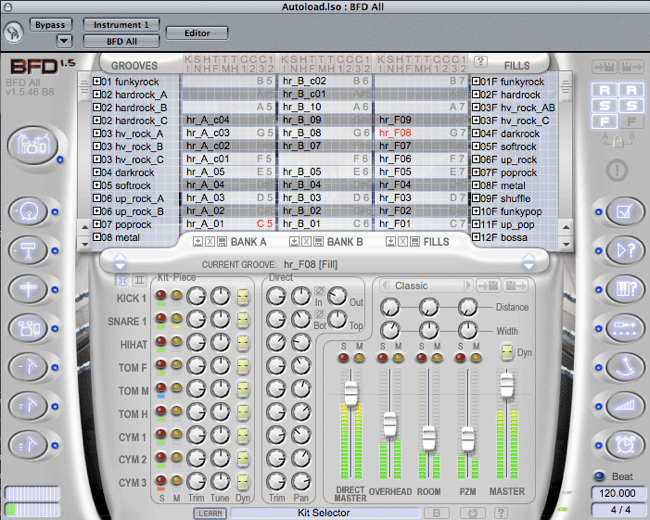Solo the Room bus

(x=421, y=357)
